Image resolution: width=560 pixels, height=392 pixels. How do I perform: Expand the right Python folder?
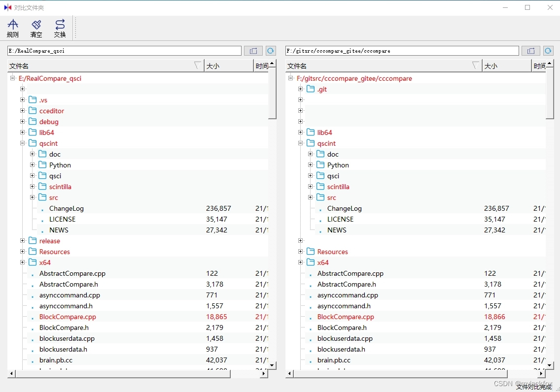311,165
